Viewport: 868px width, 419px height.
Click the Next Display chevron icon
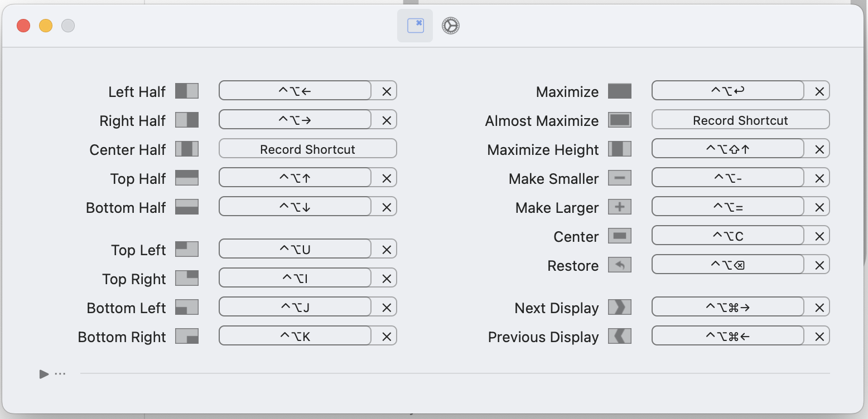click(620, 307)
